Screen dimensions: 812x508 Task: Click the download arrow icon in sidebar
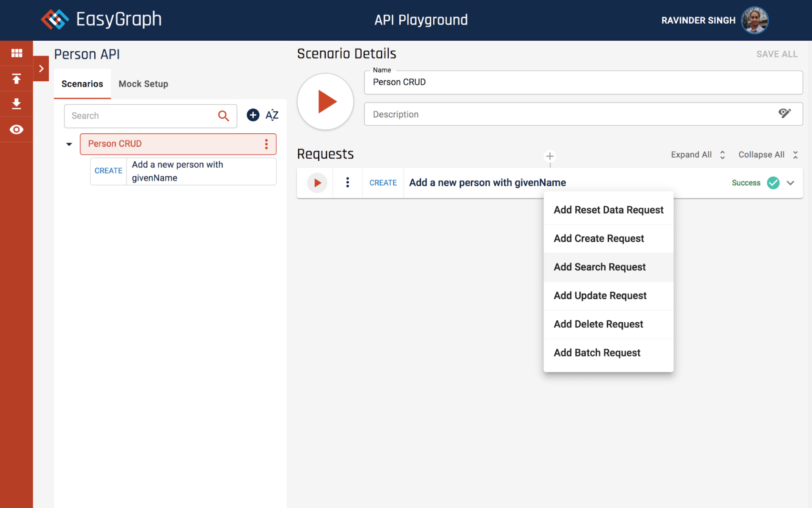16,104
